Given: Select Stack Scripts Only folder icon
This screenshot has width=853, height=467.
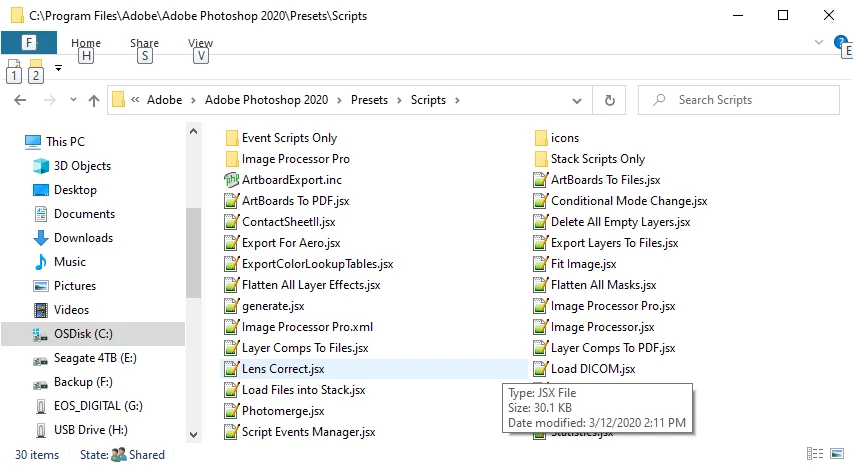Looking at the screenshot, I should tap(541, 159).
